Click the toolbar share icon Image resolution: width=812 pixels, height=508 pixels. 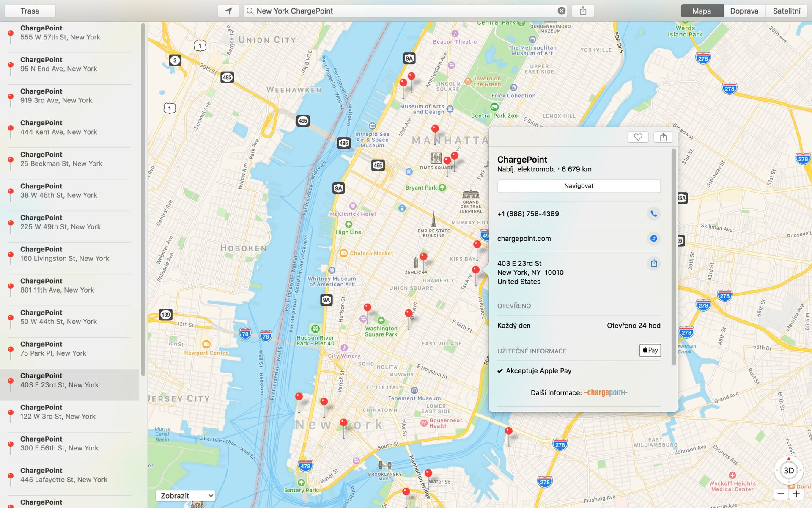tap(583, 11)
